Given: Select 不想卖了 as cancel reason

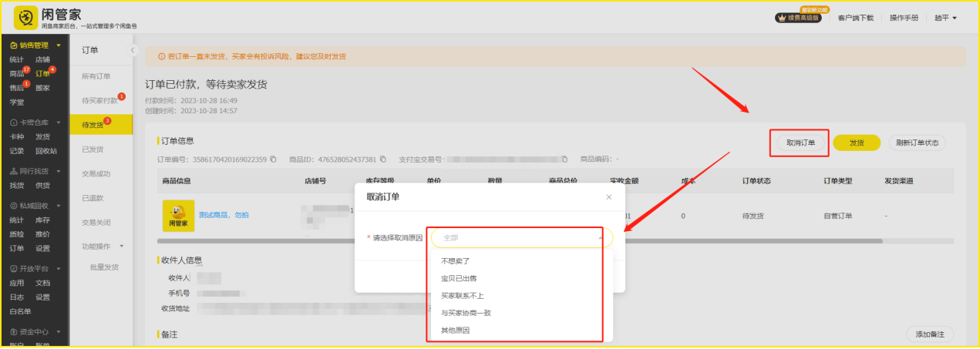Looking at the screenshot, I should [x=455, y=261].
